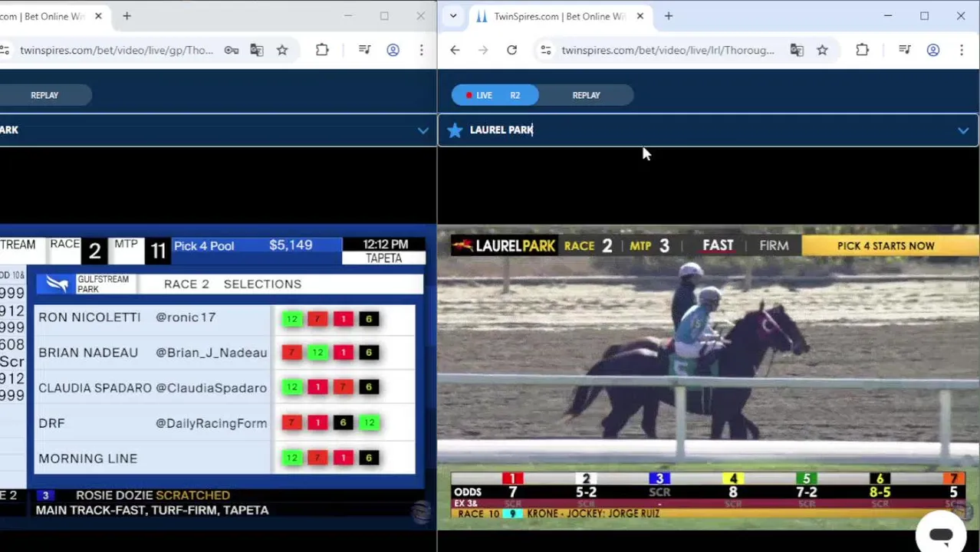Open site information icon in left address bar
This screenshot has height=552, width=980.
(x=5, y=50)
